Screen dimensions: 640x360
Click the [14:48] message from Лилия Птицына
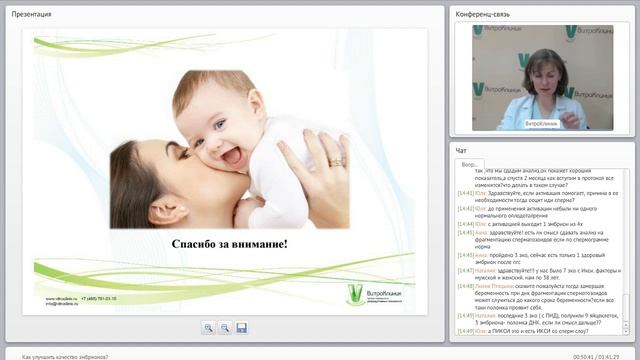point(536,297)
